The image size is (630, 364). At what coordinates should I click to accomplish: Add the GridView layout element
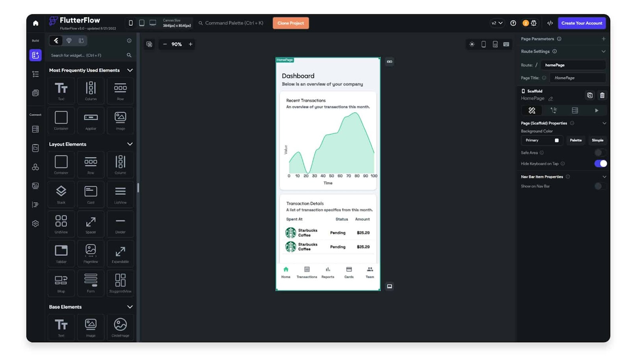[x=61, y=224]
